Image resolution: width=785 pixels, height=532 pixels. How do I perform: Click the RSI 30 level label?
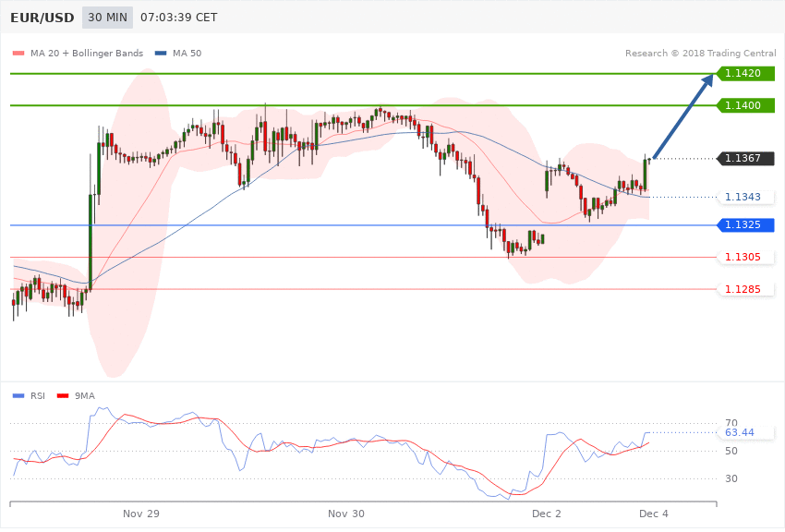(731, 479)
